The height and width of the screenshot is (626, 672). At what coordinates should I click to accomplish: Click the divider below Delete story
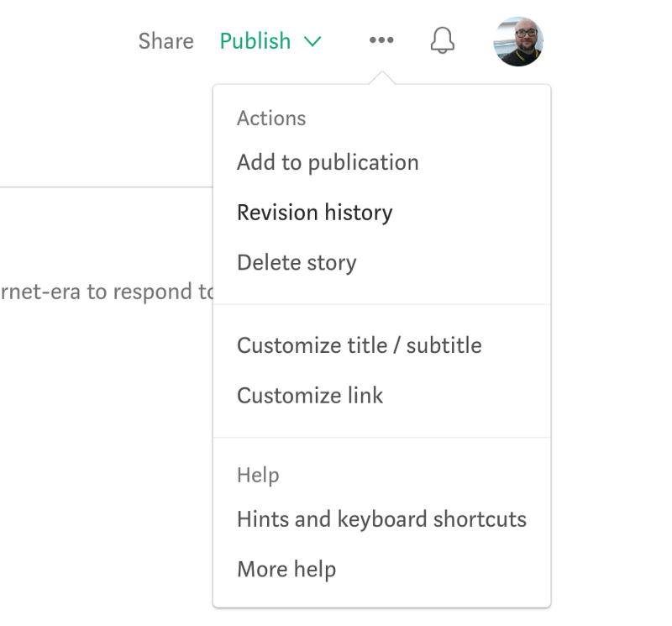[x=381, y=304]
